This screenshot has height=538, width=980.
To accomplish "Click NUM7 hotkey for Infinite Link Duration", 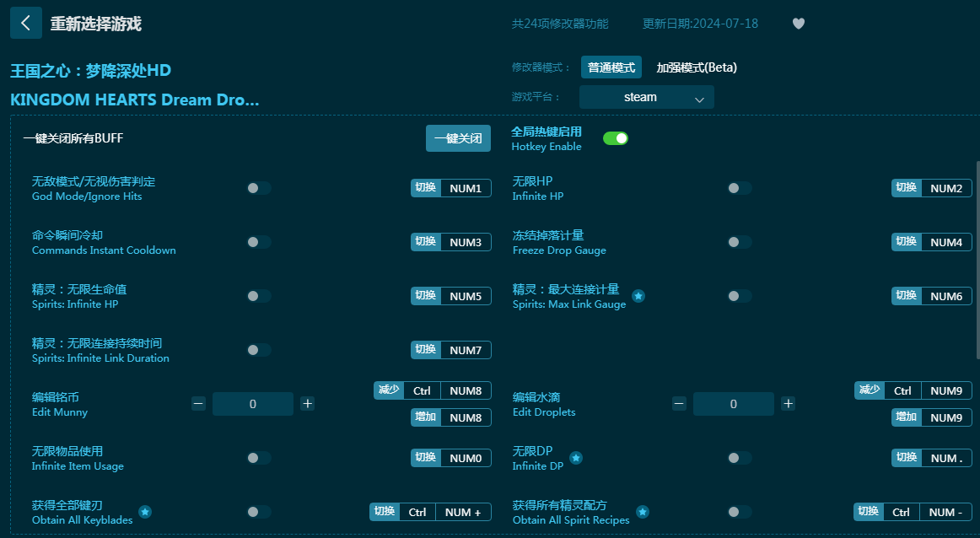I will (450, 350).
